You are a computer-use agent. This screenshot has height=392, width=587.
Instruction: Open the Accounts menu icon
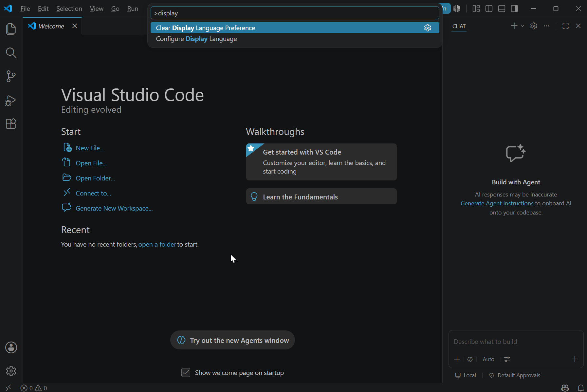click(11, 347)
